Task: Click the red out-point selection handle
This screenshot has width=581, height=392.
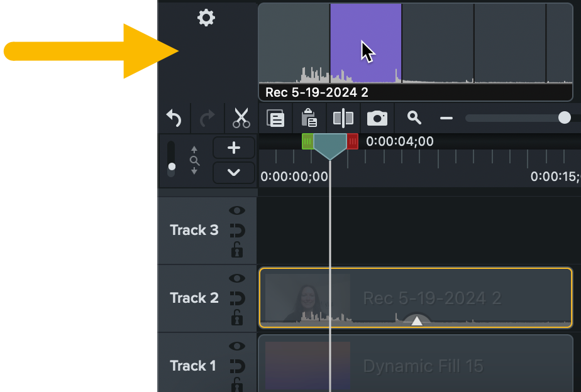Action: point(353,141)
